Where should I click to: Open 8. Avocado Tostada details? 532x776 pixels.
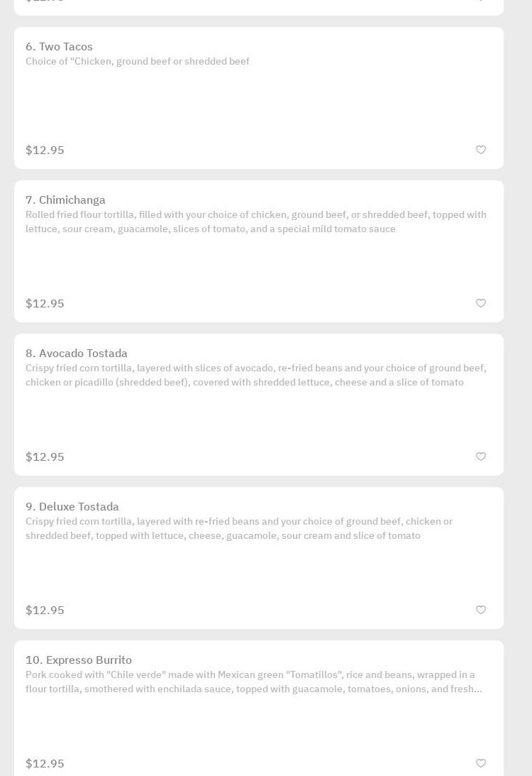coord(77,354)
